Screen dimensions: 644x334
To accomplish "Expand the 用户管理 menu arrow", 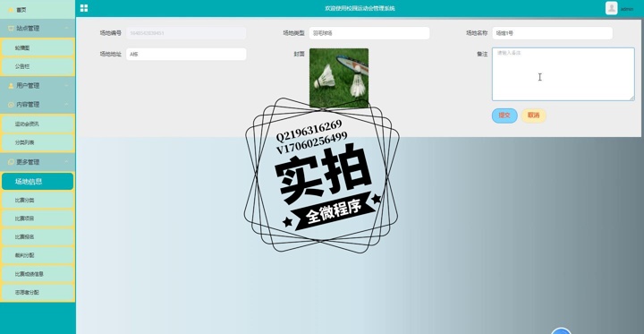I will coord(66,86).
